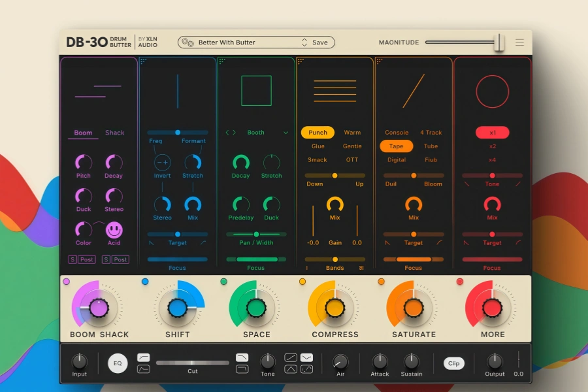Click the Save preset button
The image size is (588, 392).
point(320,42)
